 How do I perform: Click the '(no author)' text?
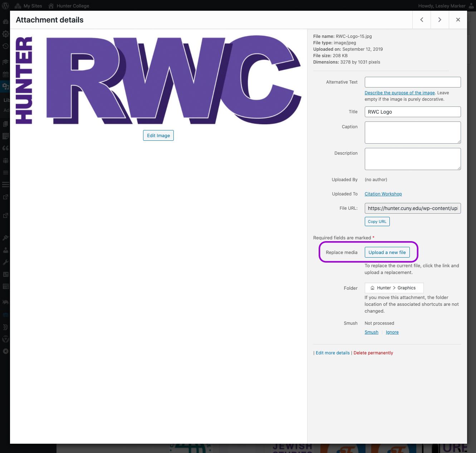click(376, 180)
